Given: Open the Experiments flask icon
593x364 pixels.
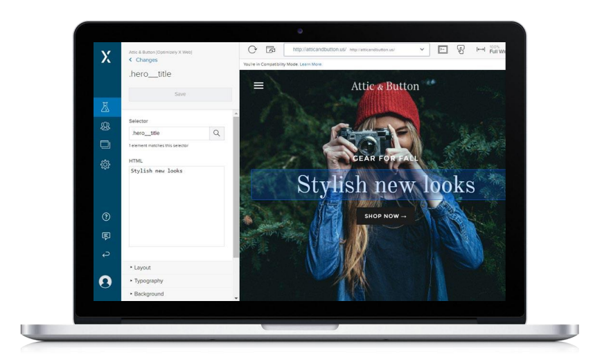Looking at the screenshot, I should [106, 107].
